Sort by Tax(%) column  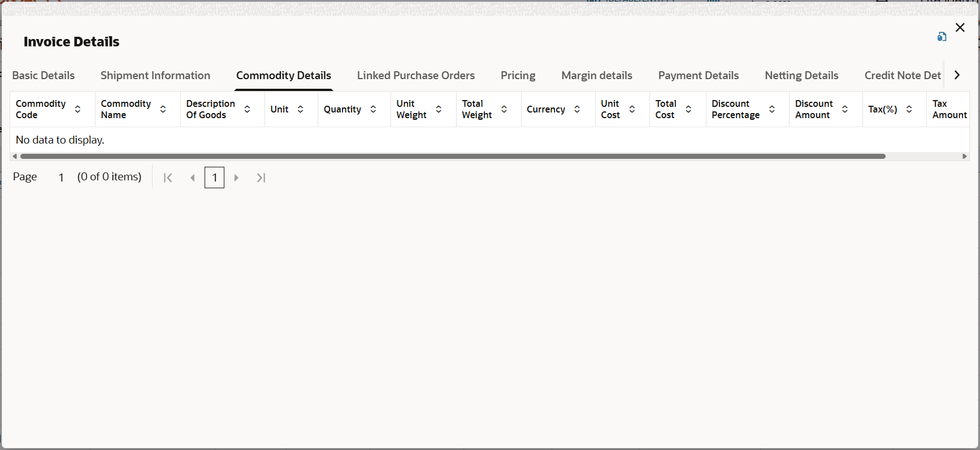909,109
